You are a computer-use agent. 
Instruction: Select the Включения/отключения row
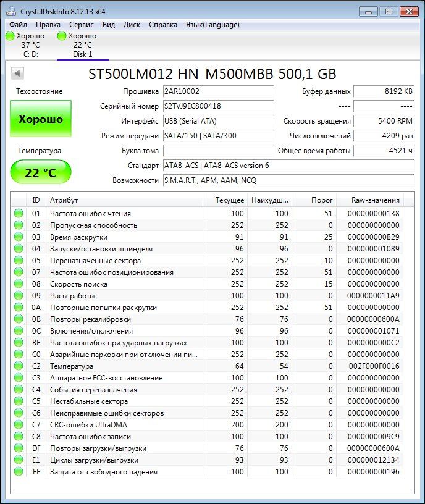pyautogui.click(x=208, y=331)
